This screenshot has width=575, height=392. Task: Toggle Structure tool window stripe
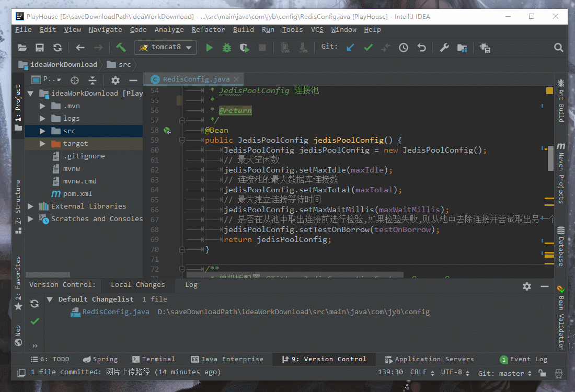[18, 206]
